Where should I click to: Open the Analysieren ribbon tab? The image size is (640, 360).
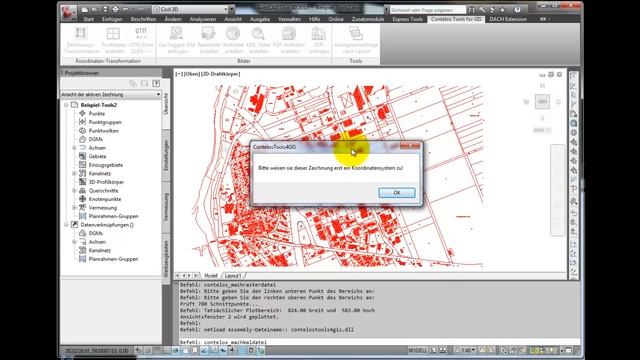pyautogui.click(x=203, y=19)
